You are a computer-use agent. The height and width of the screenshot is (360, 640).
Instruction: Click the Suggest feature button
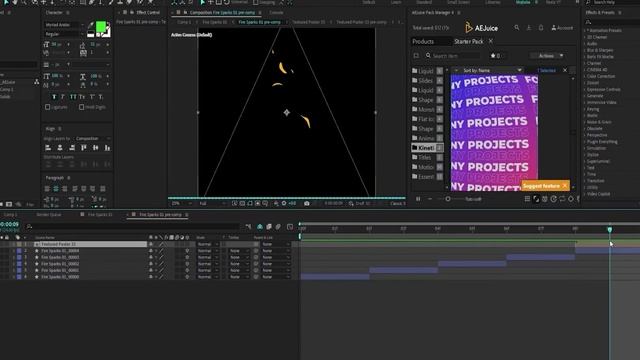point(541,186)
